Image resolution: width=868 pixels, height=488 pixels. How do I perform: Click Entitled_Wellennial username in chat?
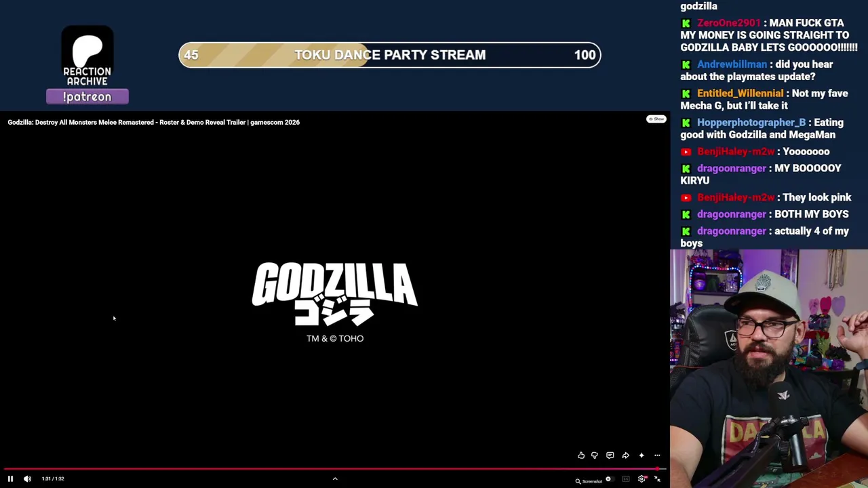click(740, 94)
